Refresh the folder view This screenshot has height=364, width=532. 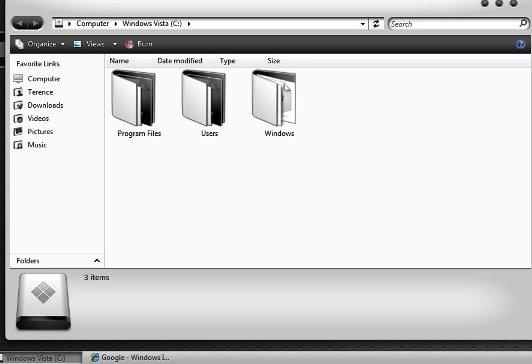[376, 24]
